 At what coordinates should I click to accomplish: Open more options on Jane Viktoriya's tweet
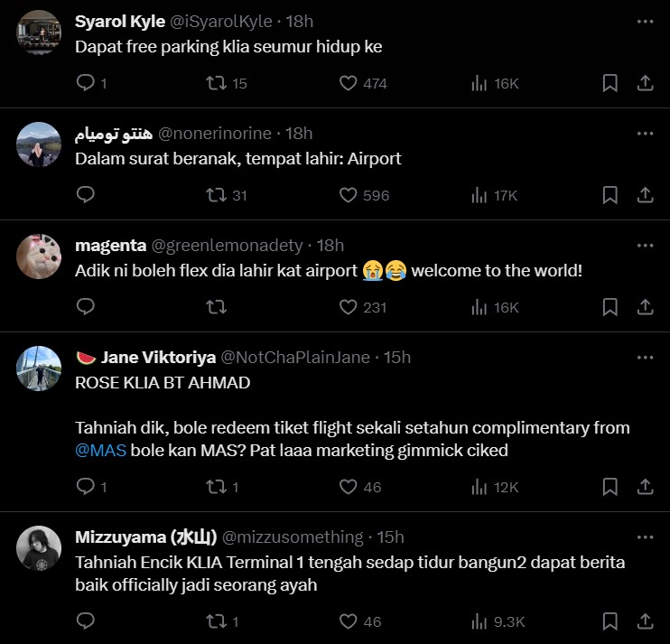coord(645,357)
